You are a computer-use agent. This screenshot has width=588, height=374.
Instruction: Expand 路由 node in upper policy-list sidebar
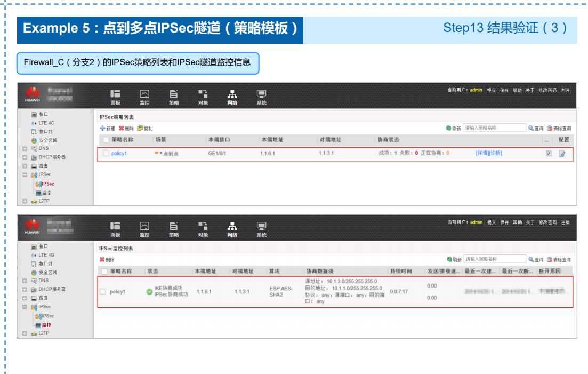pos(25,166)
